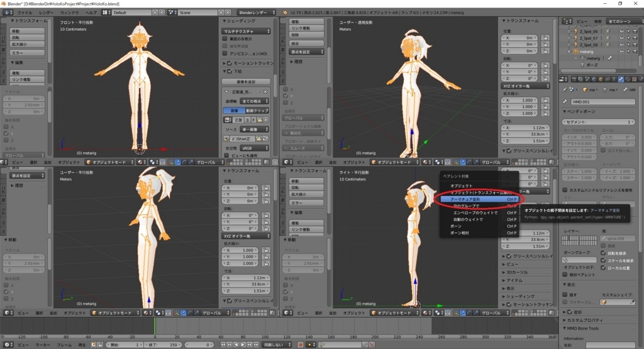Click the ミラー button in top-left tool shelf
Image resolution: width=644 pixels, height=349 pixels.
click(x=27, y=53)
